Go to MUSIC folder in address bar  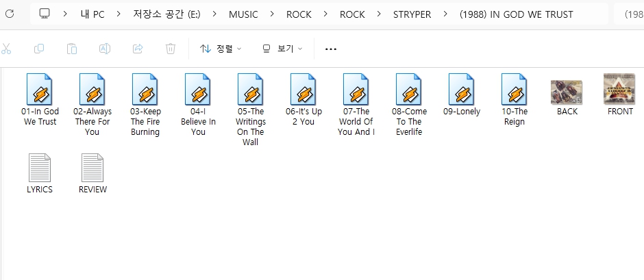click(x=243, y=14)
